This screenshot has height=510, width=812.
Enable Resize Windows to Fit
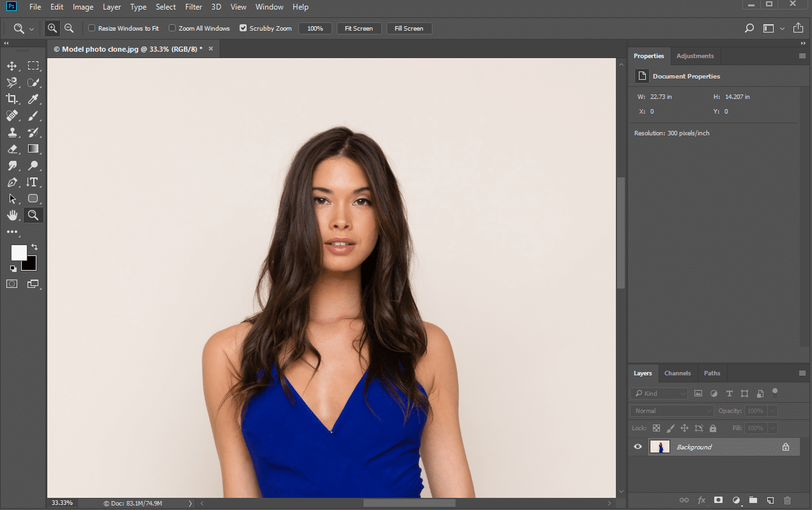(92, 28)
